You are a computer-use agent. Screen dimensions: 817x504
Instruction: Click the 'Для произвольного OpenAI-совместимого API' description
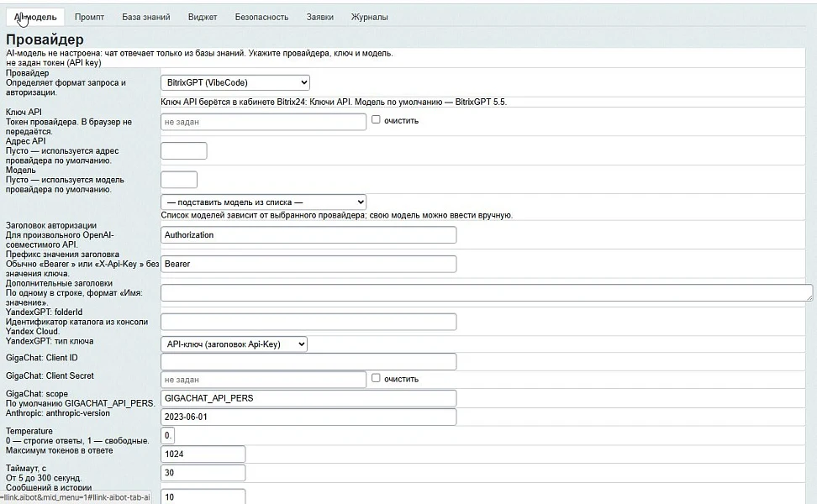pyautogui.click(x=60, y=239)
